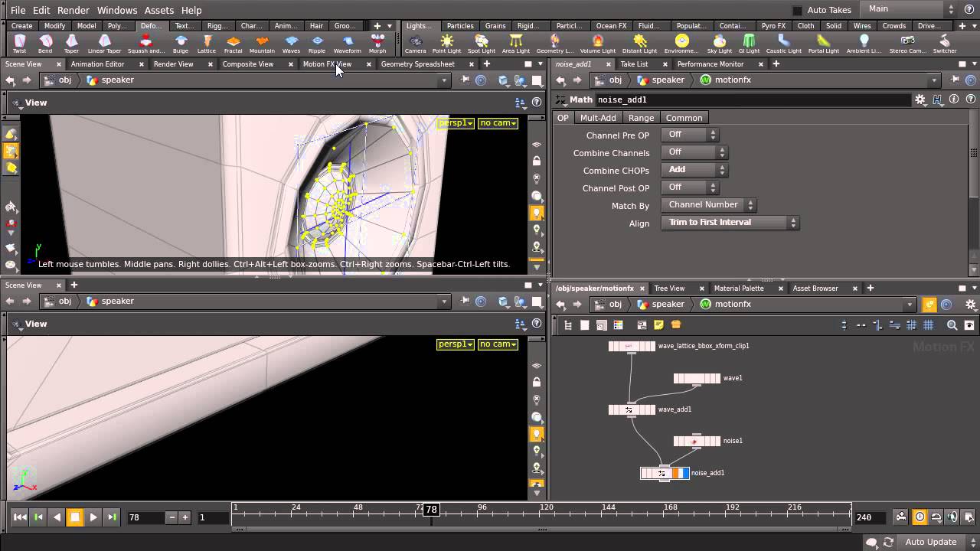The image size is (980, 551).
Task: Open the Mult-Add parameter tab
Action: (x=598, y=118)
